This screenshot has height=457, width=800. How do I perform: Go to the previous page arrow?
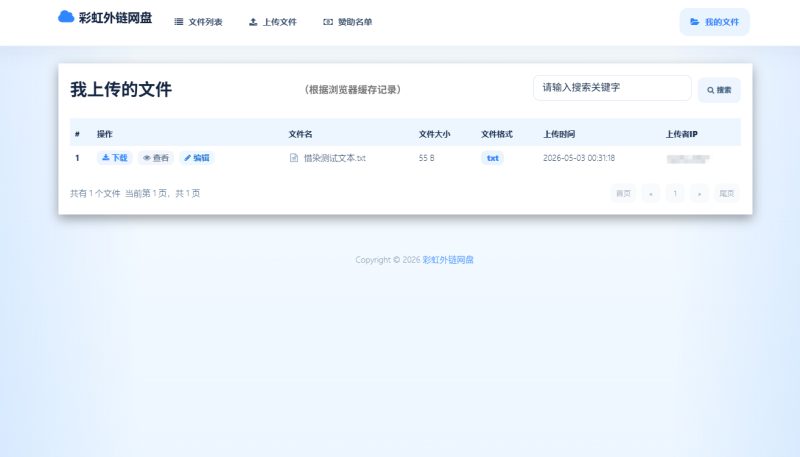[651, 193]
